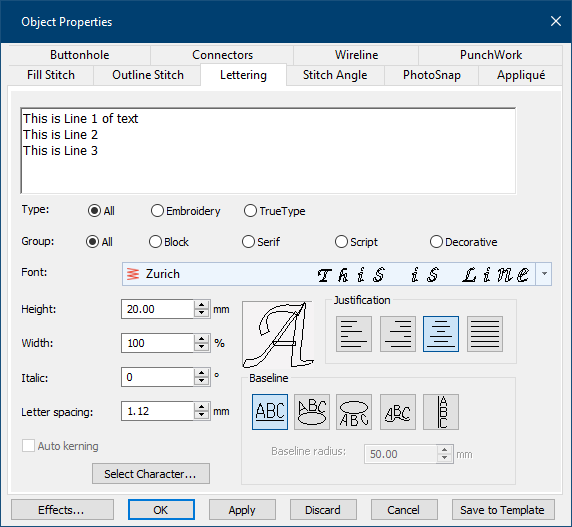
Task: Switch to the Stitch Angle tab
Action: 335,75
